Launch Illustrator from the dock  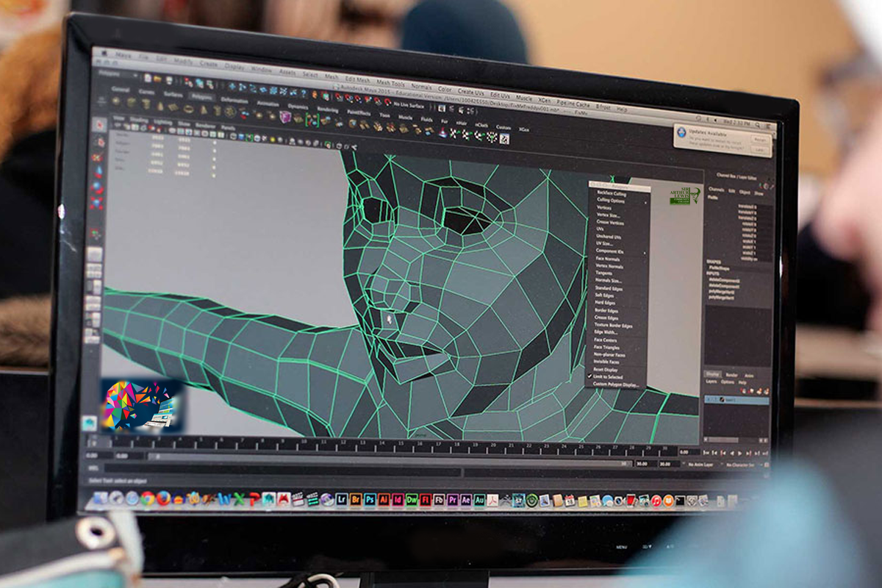tap(384, 499)
